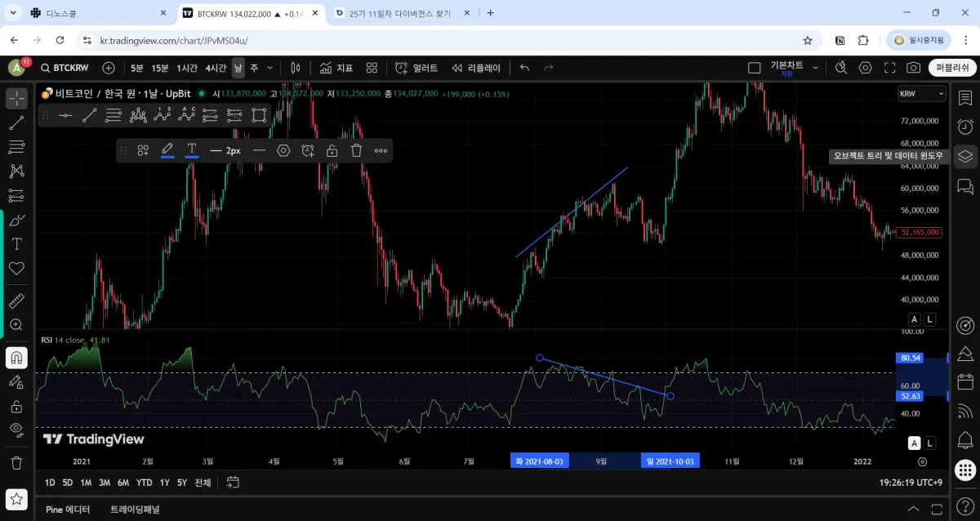
Task: Click the 퍼블리쉬 publish button
Action: (x=952, y=68)
